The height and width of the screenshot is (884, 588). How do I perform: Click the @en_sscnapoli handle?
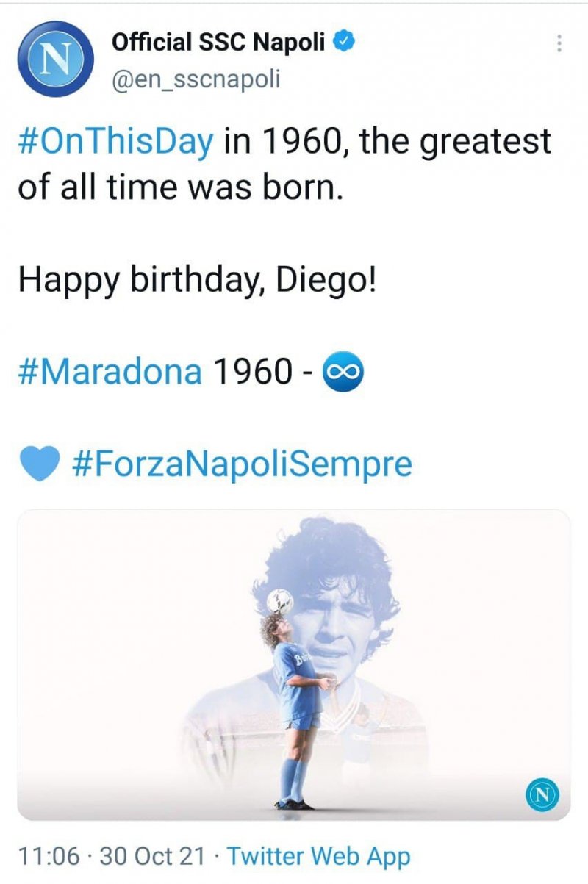[x=196, y=79]
